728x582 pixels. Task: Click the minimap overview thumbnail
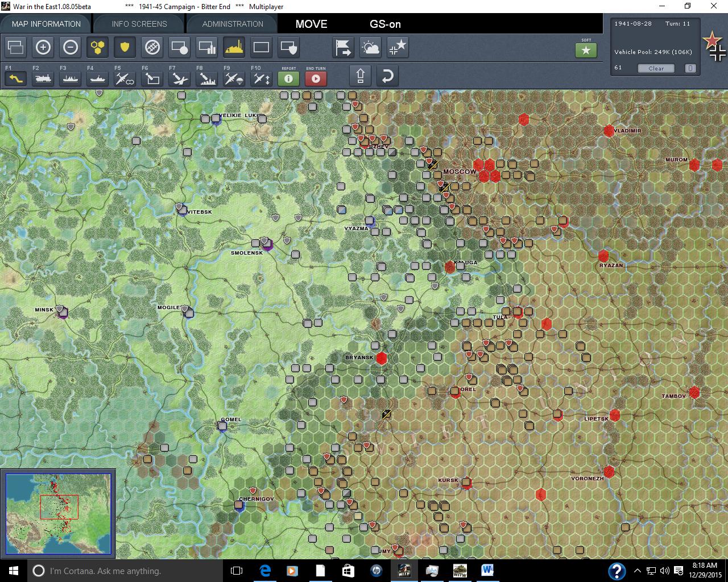coord(59,514)
